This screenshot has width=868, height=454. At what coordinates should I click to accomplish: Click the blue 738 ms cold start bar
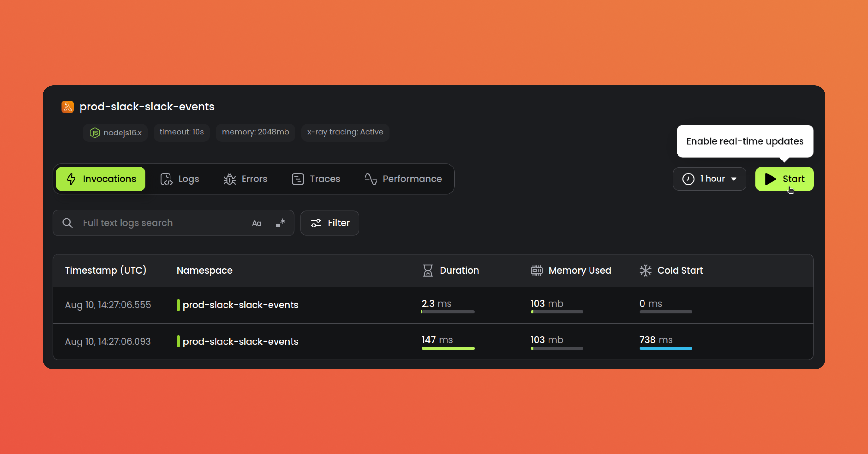tap(665, 349)
